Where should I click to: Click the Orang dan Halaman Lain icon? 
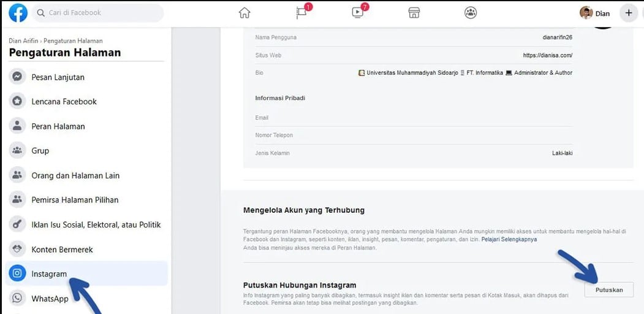click(17, 175)
